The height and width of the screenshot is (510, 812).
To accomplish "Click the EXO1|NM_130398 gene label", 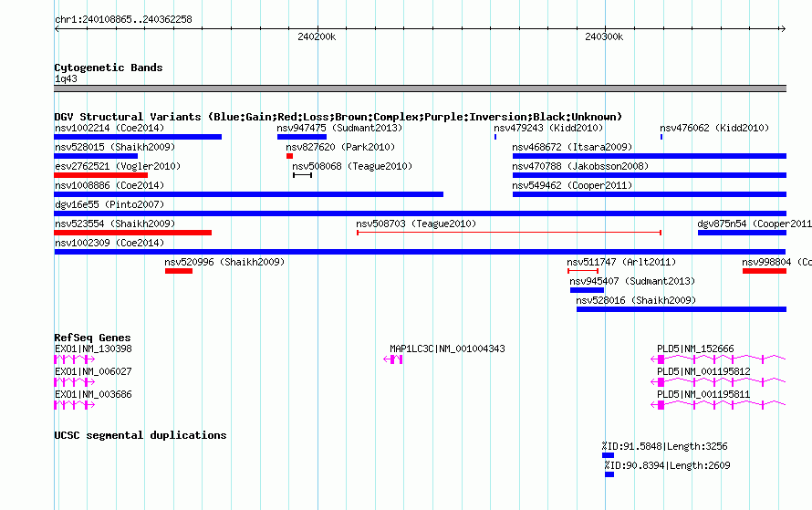I will click(x=93, y=349).
